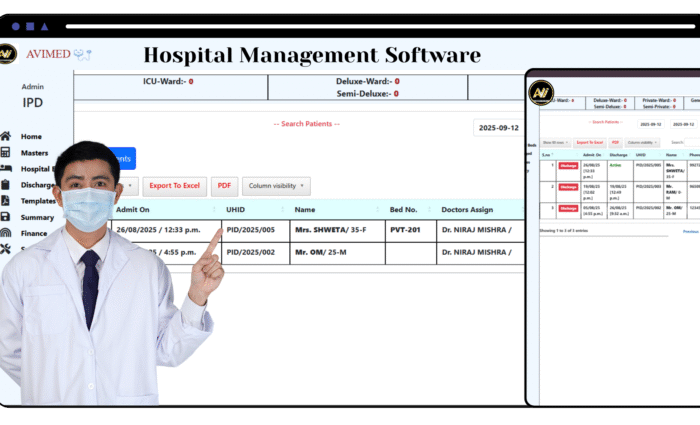Viewport: 700px width, 425px height.
Task: Click the wrench tools icon in sidebar
Action: coord(6,249)
